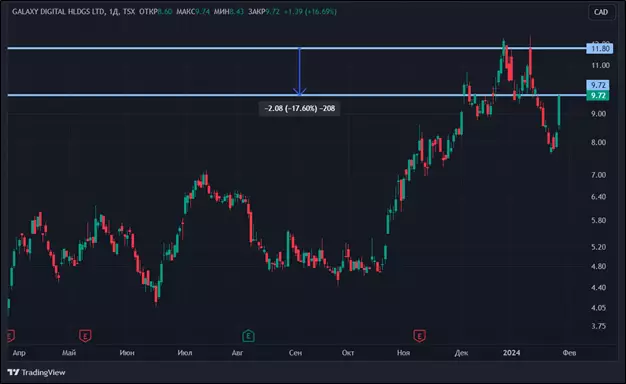Click the Июн label on time axis

coord(127,353)
